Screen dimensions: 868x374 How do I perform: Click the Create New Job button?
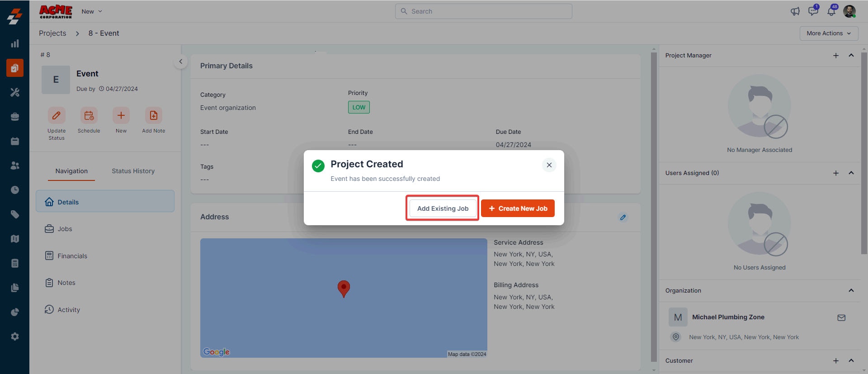point(518,208)
